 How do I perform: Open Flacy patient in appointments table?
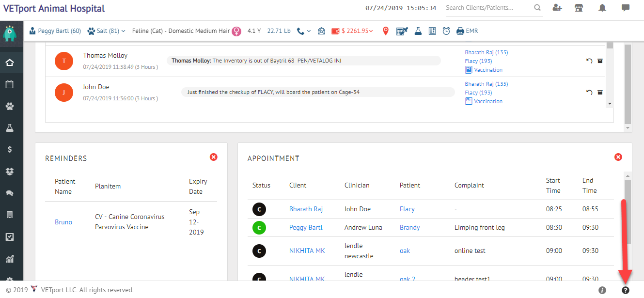click(407, 209)
